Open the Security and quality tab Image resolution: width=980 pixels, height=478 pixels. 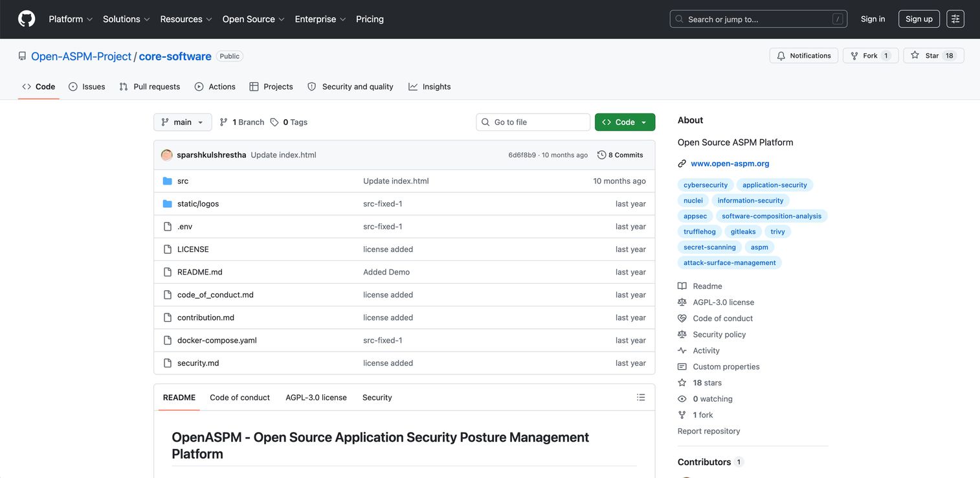350,86
